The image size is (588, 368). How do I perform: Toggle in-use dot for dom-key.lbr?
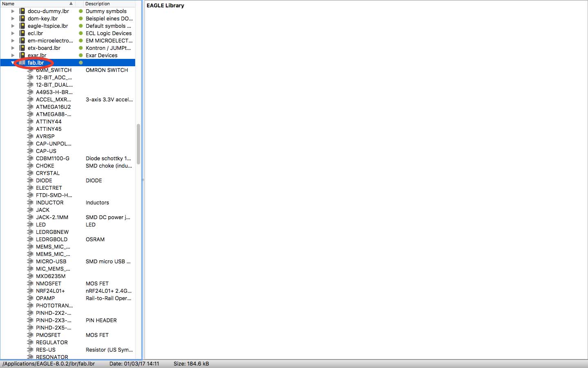(x=81, y=19)
